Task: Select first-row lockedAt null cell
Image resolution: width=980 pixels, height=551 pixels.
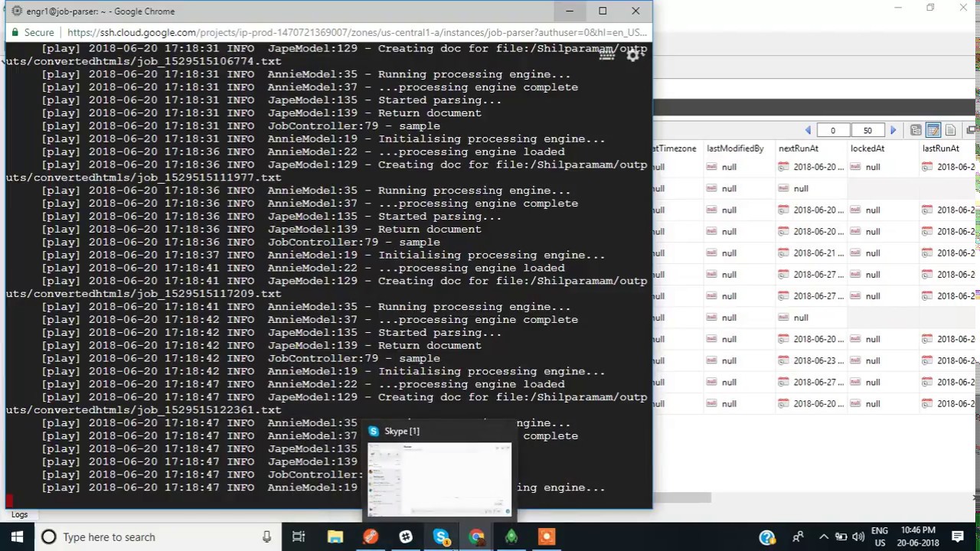Action: point(882,167)
